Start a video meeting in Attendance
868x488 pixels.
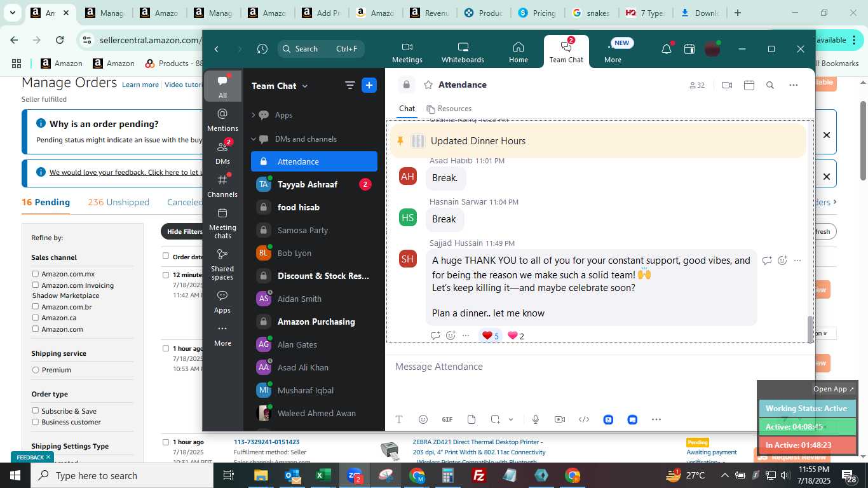[727, 85]
